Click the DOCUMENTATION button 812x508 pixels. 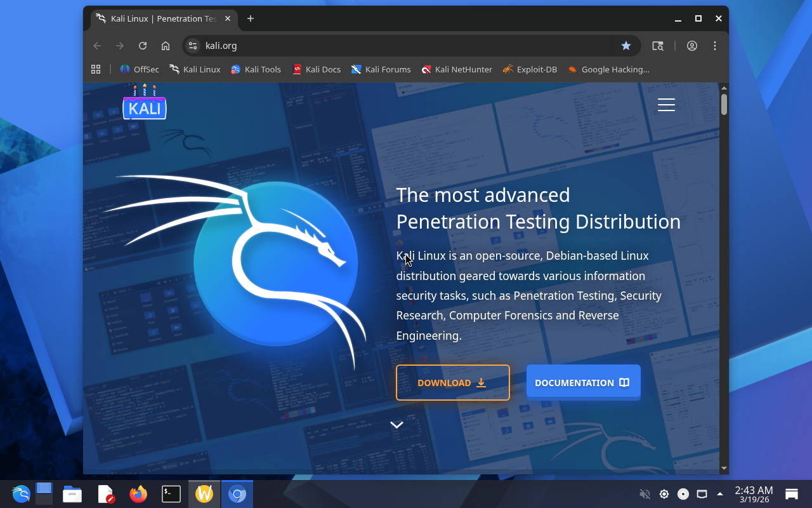point(583,382)
